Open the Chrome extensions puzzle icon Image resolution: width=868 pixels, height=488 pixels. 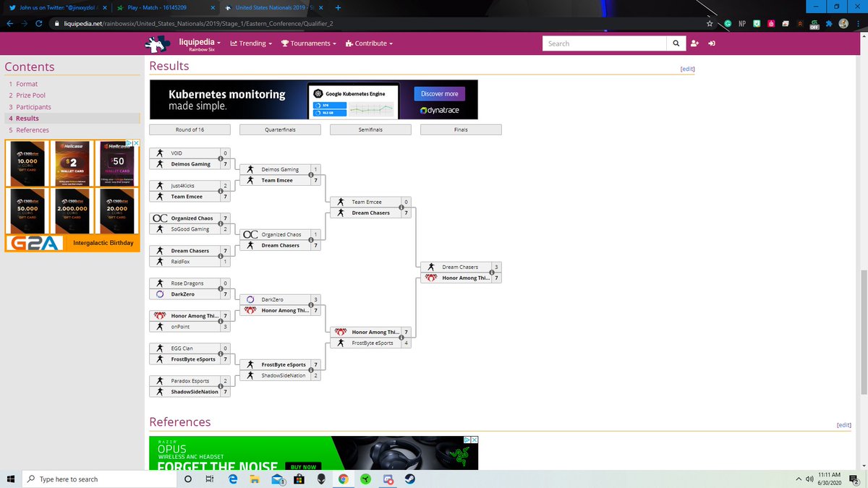[x=829, y=23]
